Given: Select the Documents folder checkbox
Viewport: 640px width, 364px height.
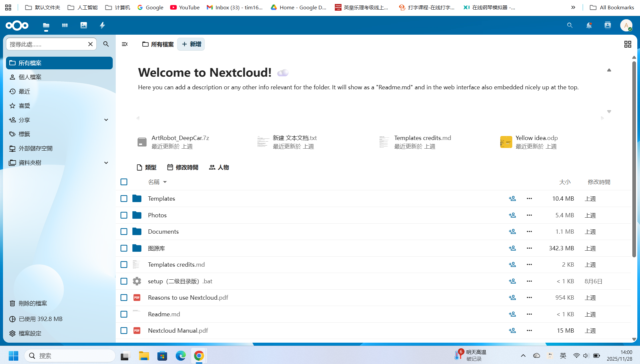Looking at the screenshot, I should tap(124, 232).
